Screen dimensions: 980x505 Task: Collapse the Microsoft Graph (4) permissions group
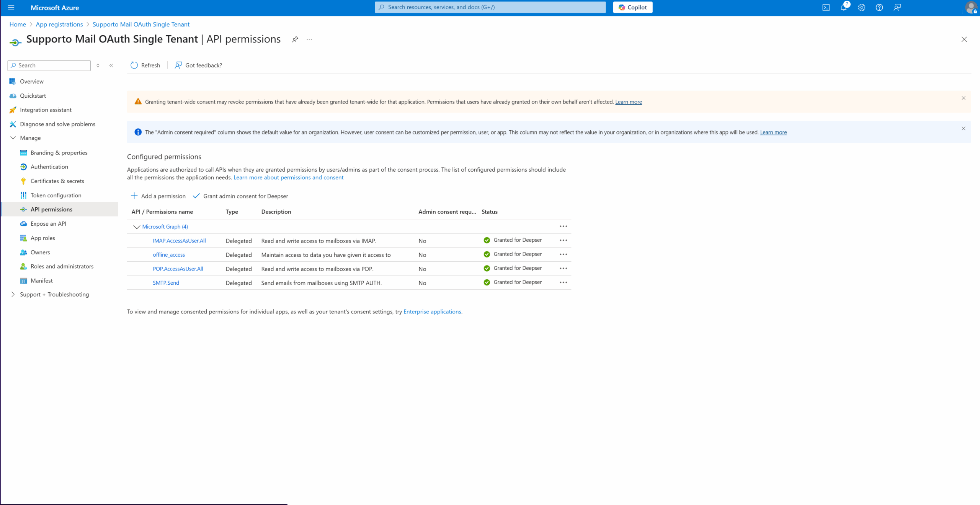tap(136, 227)
